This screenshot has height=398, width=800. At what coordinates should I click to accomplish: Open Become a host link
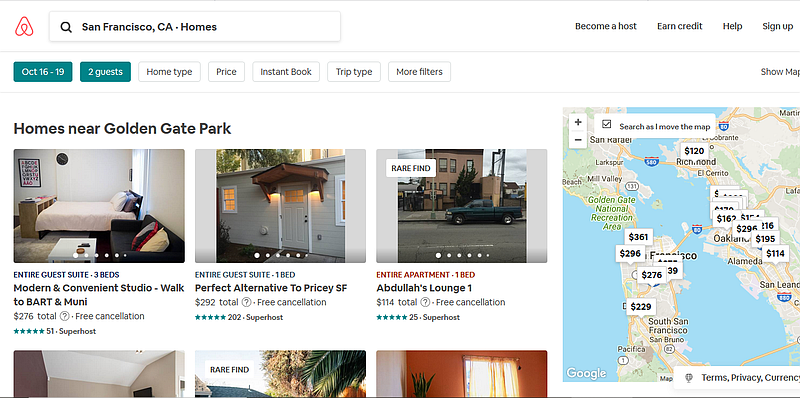coord(606,26)
